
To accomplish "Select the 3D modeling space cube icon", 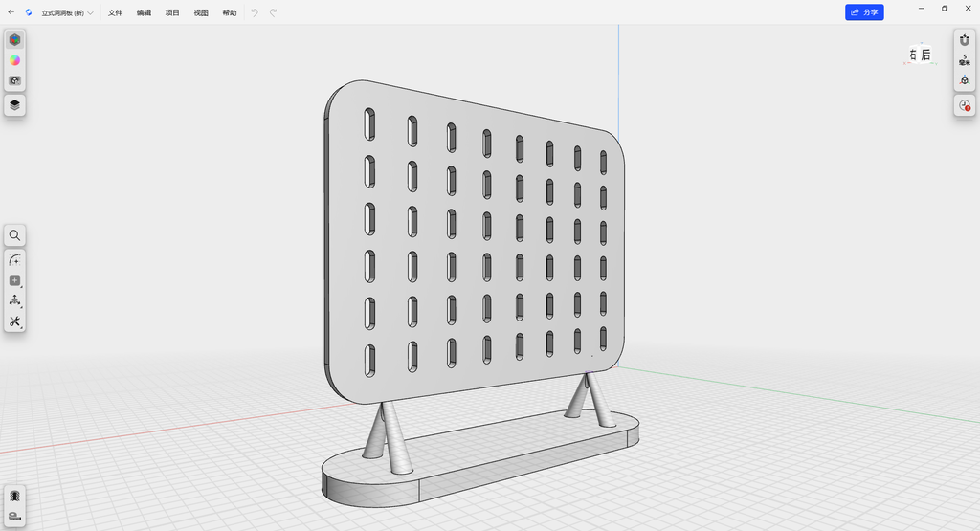I will coord(15,40).
